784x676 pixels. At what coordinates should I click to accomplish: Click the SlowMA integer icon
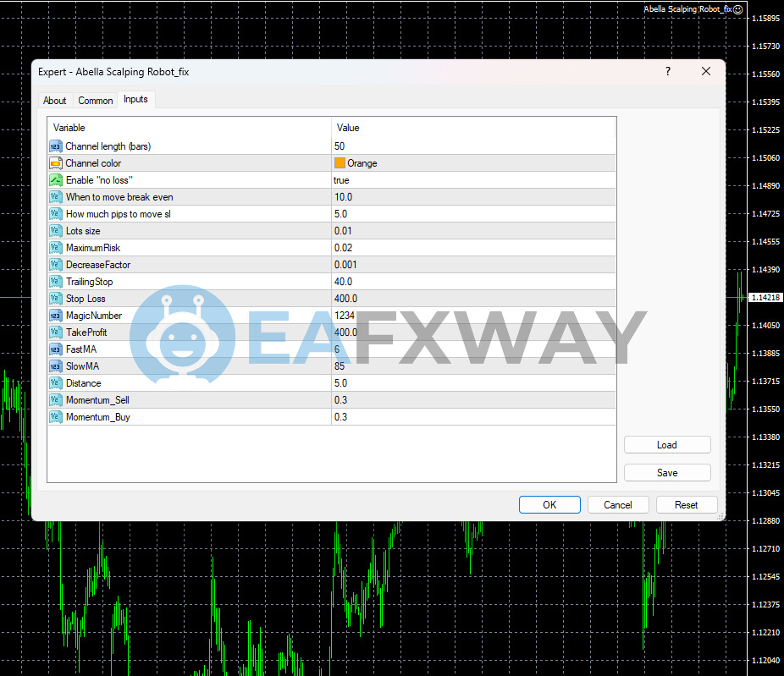(56, 366)
